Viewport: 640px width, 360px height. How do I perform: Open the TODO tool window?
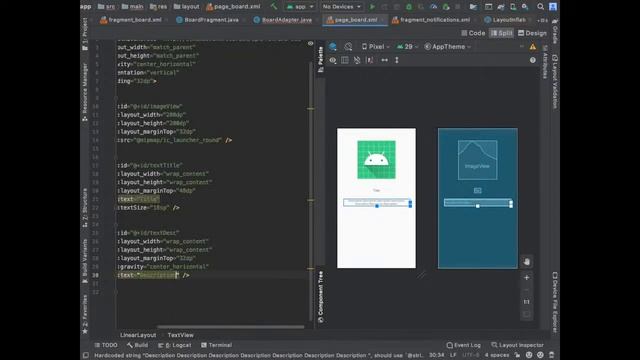click(106, 345)
